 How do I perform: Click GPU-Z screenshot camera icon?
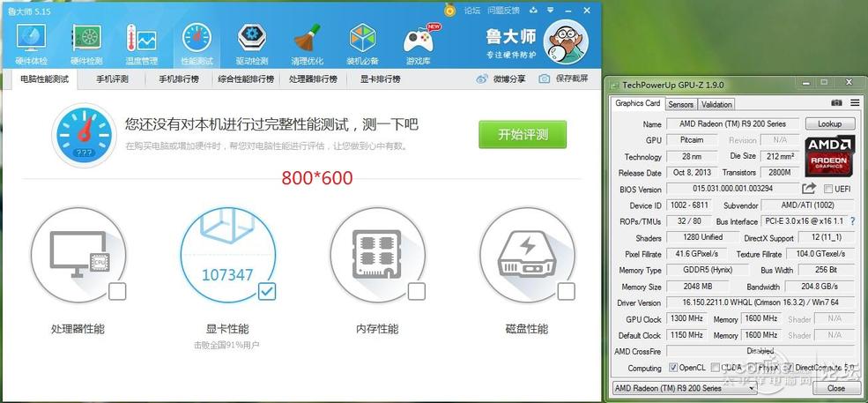(x=836, y=103)
